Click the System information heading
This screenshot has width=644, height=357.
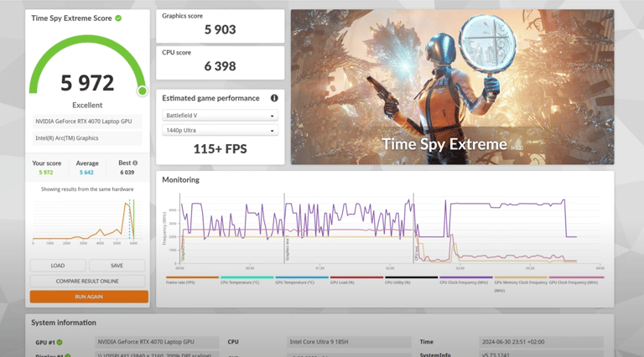pos(64,323)
